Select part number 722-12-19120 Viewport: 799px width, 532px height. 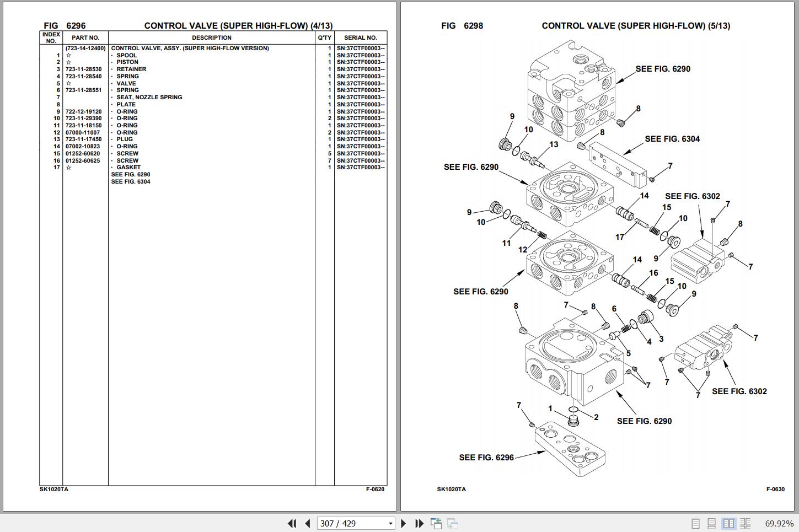84,111
